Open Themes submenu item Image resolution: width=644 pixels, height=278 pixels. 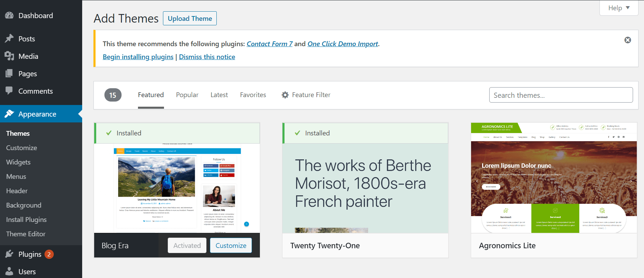tap(18, 133)
